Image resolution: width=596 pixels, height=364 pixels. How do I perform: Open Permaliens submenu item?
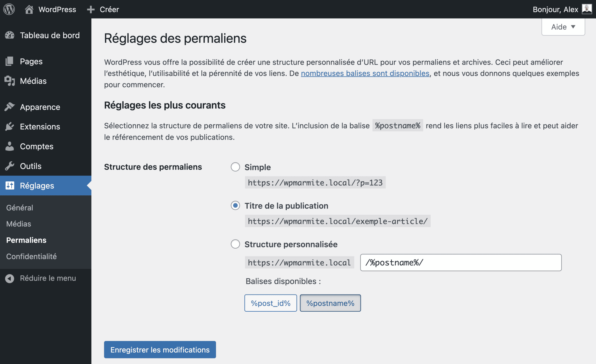pyautogui.click(x=26, y=240)
